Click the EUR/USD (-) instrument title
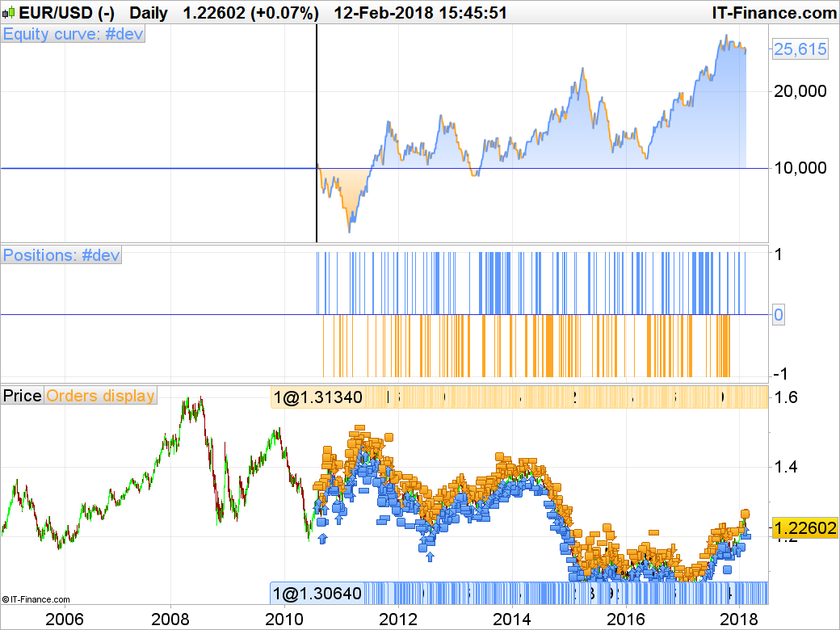The width and height of the screenshot is (840, 630). (x=66, y=13)
